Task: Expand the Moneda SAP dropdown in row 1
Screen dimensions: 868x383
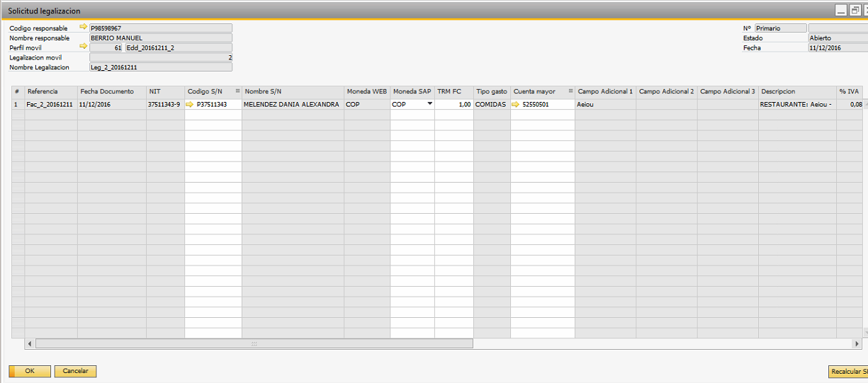Action: coord(429,104)
